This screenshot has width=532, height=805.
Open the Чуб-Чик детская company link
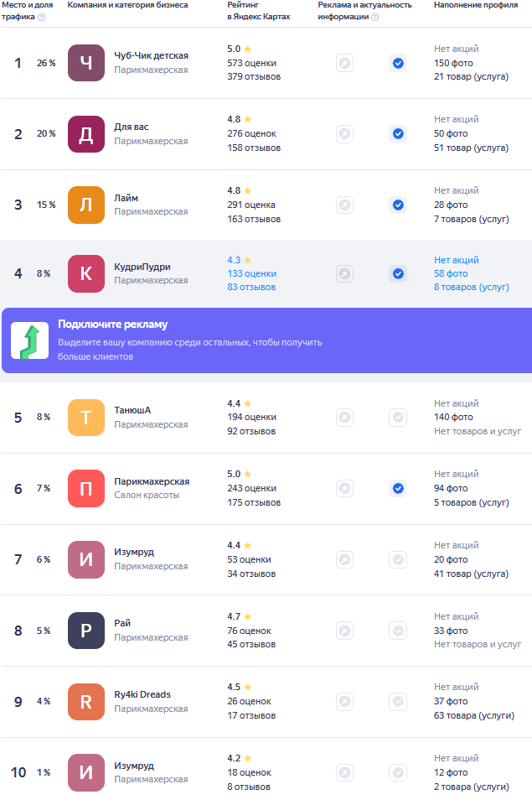tap(151, 55)
